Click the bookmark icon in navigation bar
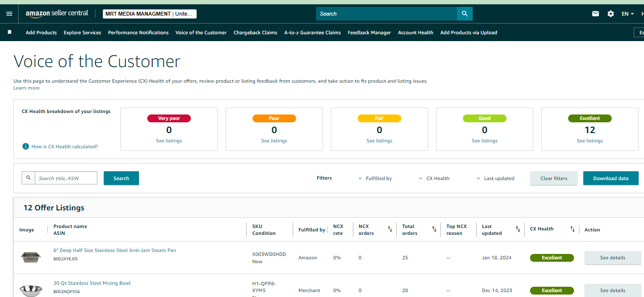 click(9, 32)
